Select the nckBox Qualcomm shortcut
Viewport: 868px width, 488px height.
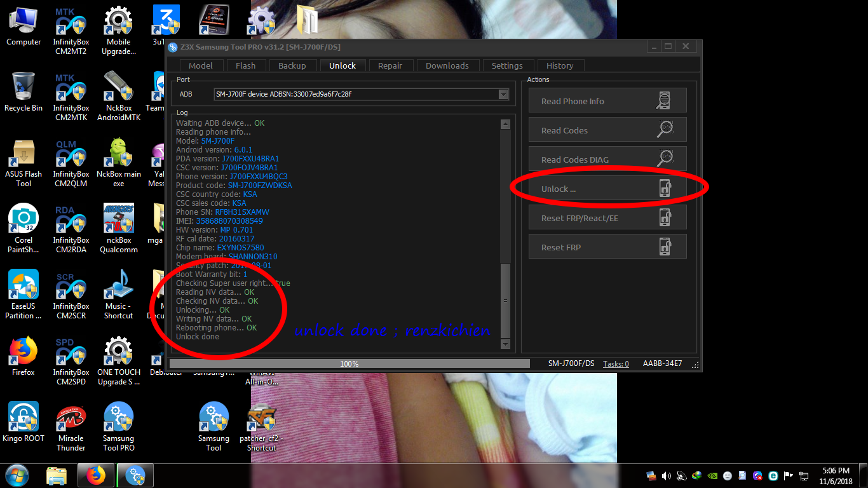pos(119,228)
